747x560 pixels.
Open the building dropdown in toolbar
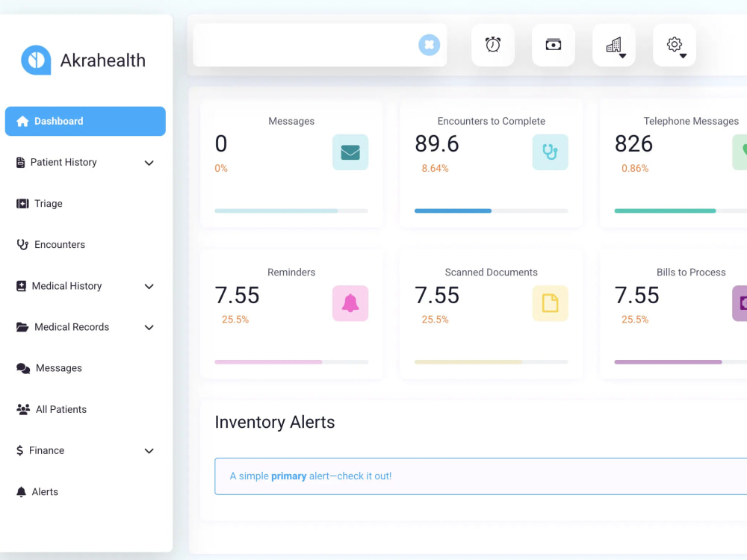coord(613,45)
